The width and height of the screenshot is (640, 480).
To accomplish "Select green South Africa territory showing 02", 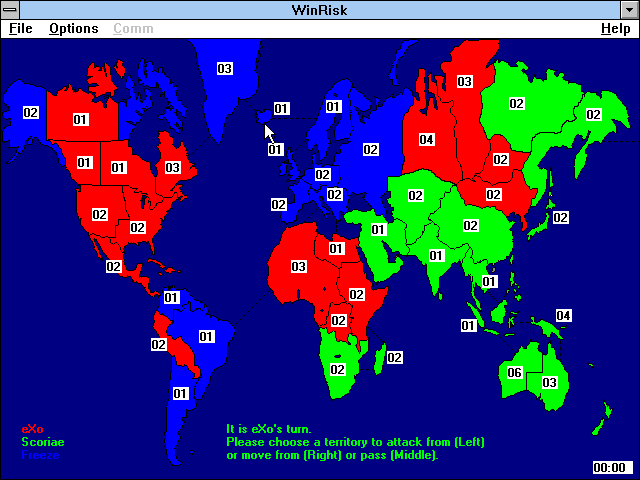I will point(338,370).
